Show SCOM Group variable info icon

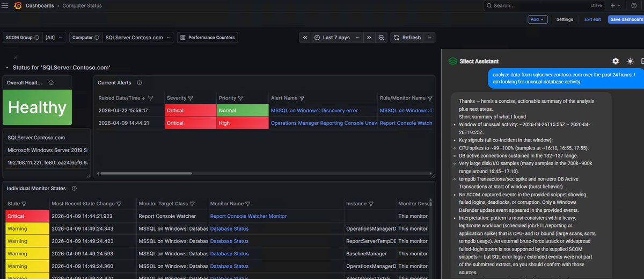(x=37, y=38)
